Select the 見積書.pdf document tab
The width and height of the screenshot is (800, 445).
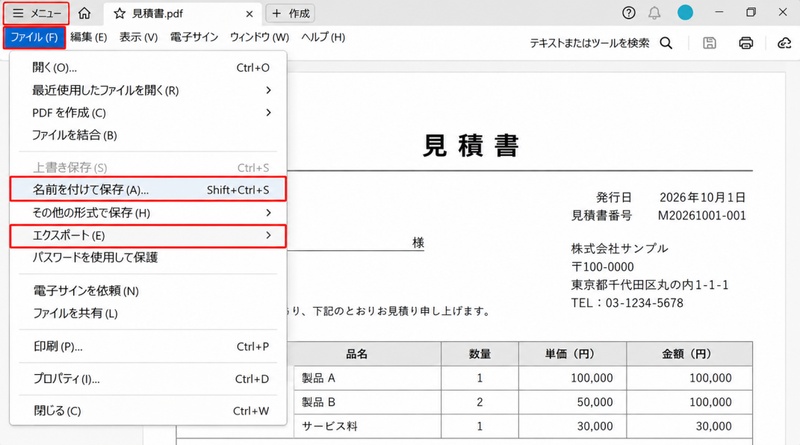[x=184, y=14]
